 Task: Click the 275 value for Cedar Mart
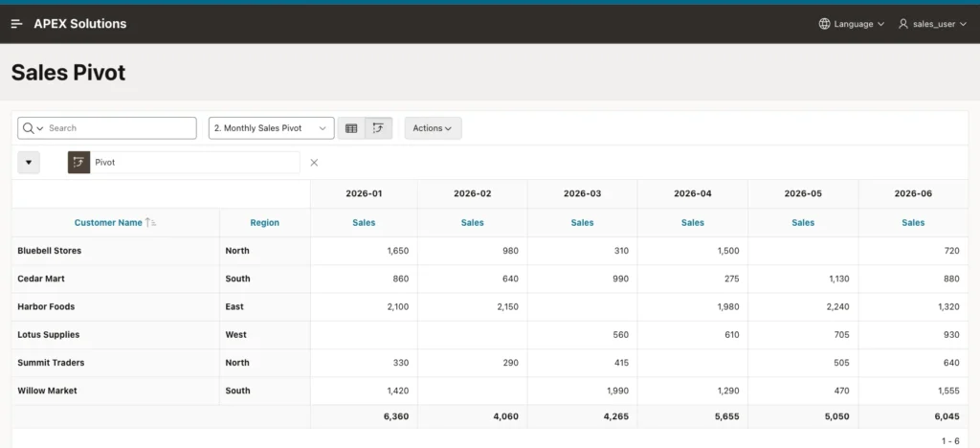tap(730, 279)
